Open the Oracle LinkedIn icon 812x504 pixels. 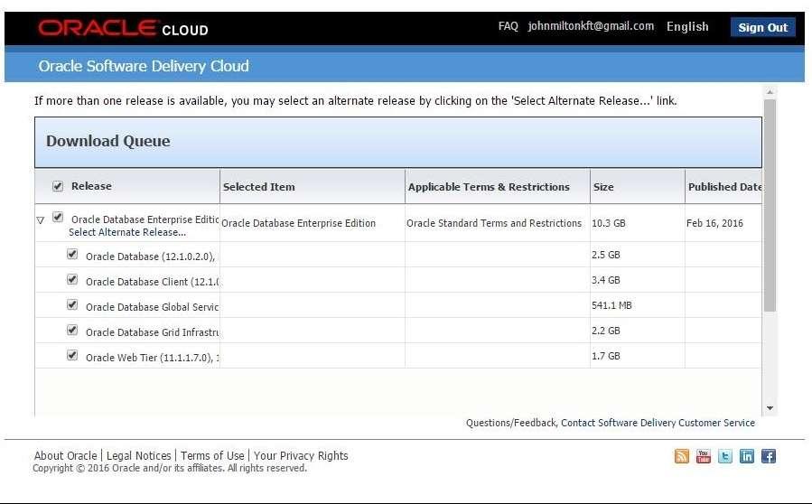point(747,456)
